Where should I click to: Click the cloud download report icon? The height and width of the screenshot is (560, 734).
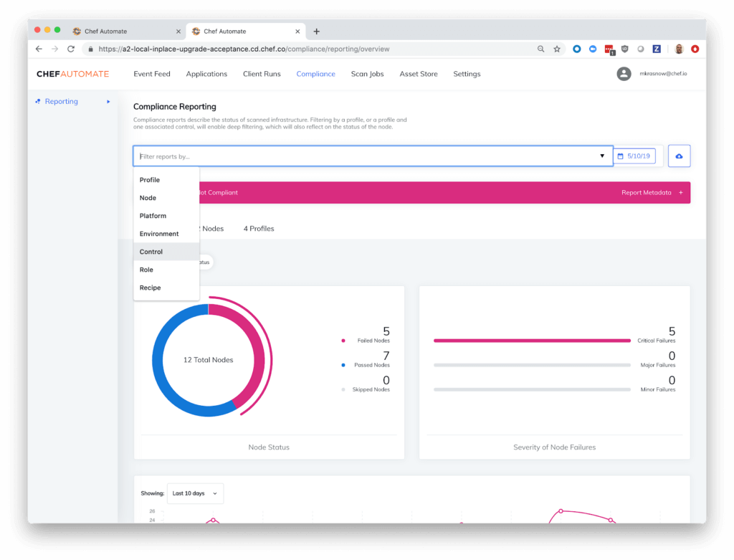pos(679,156)
